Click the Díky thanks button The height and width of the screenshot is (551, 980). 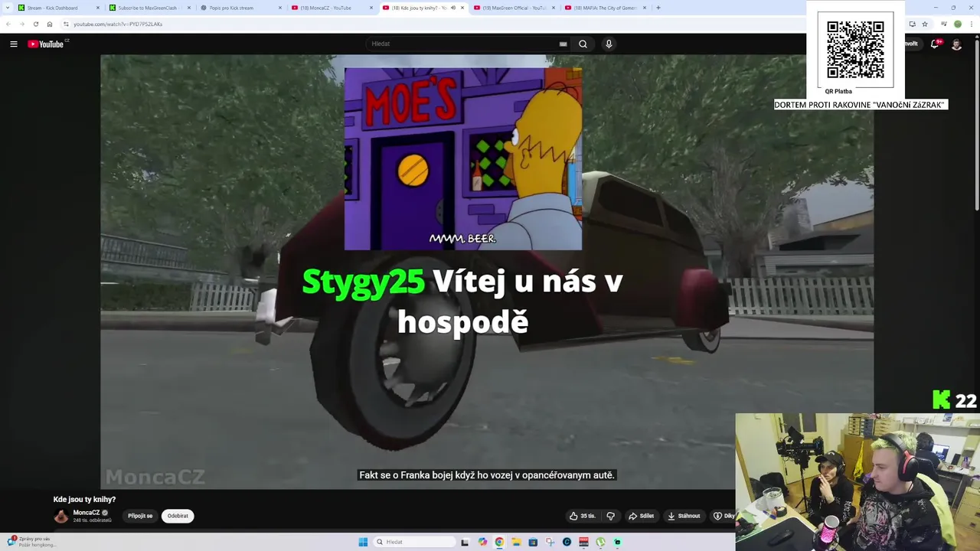[x=724, y=516]
